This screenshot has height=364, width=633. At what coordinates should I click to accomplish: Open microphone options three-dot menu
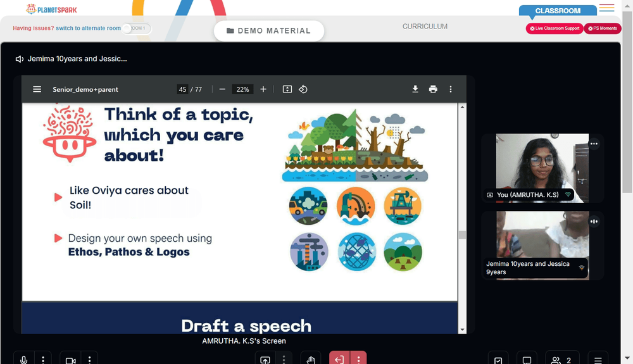(43, 359)
